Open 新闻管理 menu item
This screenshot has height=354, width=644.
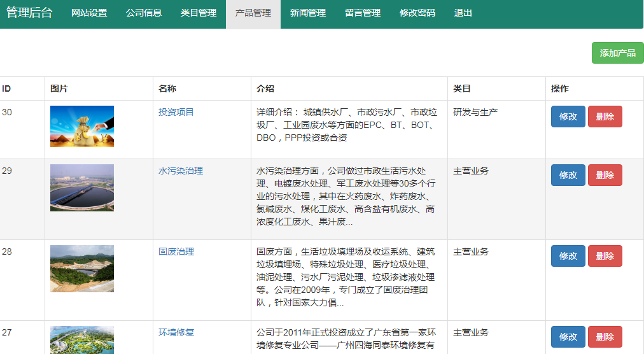[x=307, y=13]
